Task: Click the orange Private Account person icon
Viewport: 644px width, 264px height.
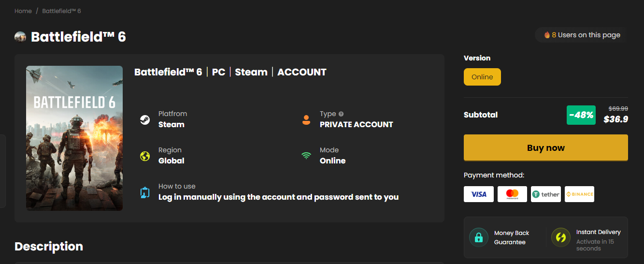Action: 306,120
